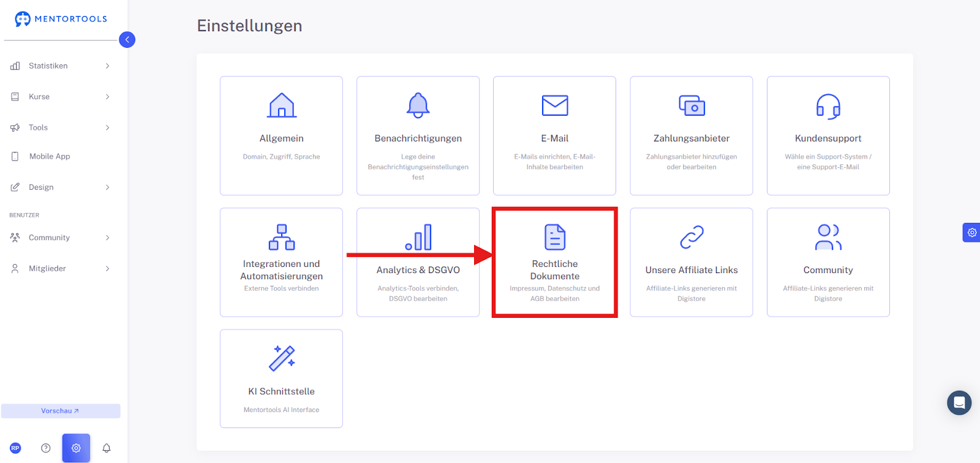The width and height of the screenshot is (980, 463).
Task: Expand the sidebar Community chevron
Action: (x=107, y=238)
